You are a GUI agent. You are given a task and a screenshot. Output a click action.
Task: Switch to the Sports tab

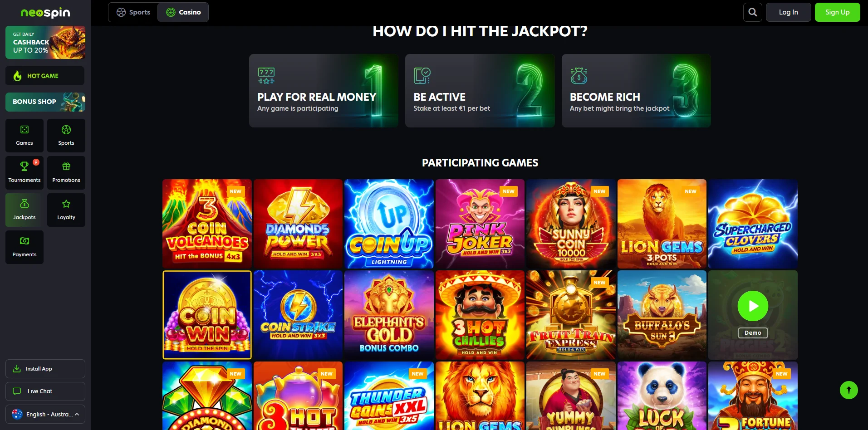pos(133,12)
